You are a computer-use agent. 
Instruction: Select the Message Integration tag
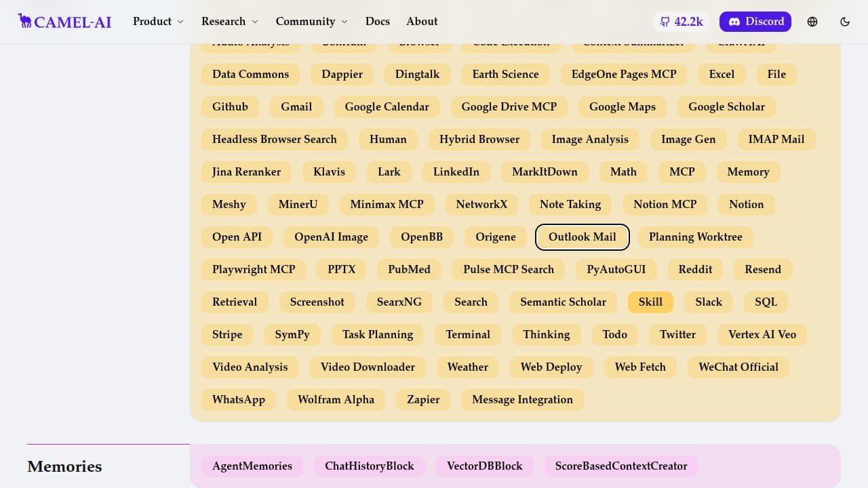[x=523, y=400]
